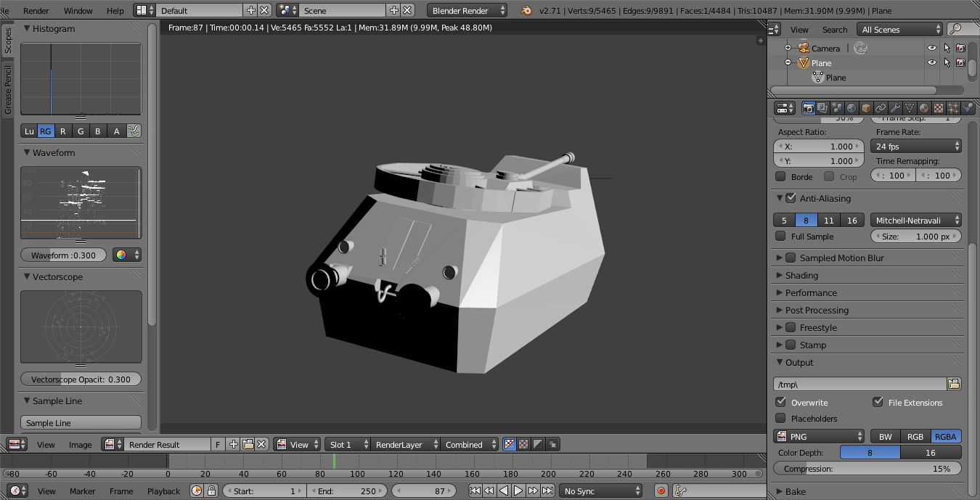Open the Object constraints chain-link tab
Viewport: 980px width, 500px height.
pyautogui.click(x=881, y=108)
